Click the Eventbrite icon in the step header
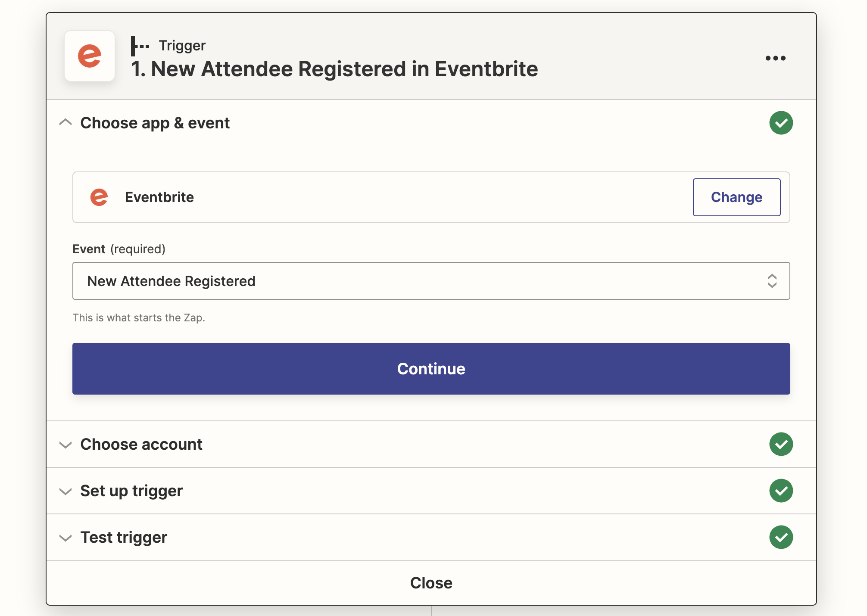Image resolution: width=867 pixels, height=616 pixels. point(90,56)
